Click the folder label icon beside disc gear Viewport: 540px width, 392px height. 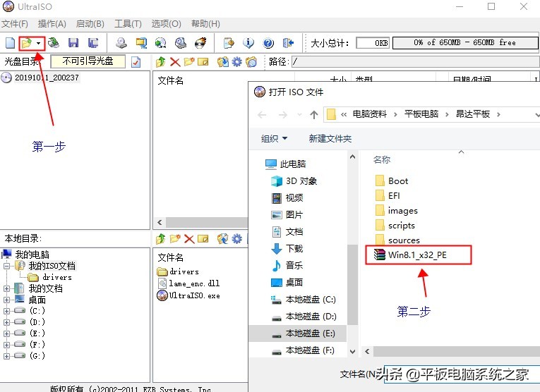pyautogui.click(x=251, y=62)
